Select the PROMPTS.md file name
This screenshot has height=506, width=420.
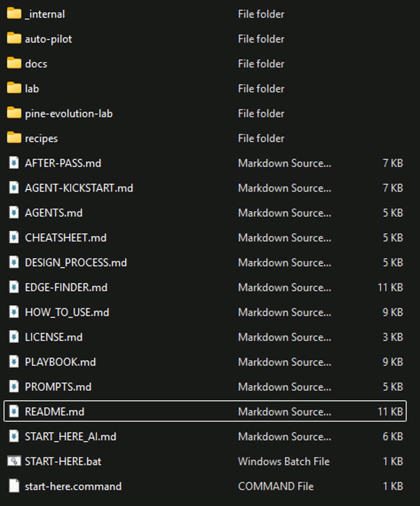tap(58, 387)
